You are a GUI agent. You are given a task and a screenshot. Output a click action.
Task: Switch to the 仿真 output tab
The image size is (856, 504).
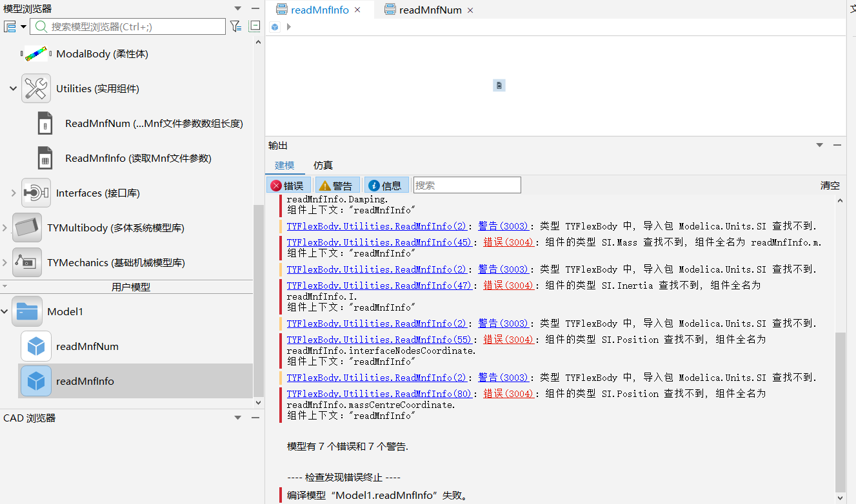pos(323,166)
